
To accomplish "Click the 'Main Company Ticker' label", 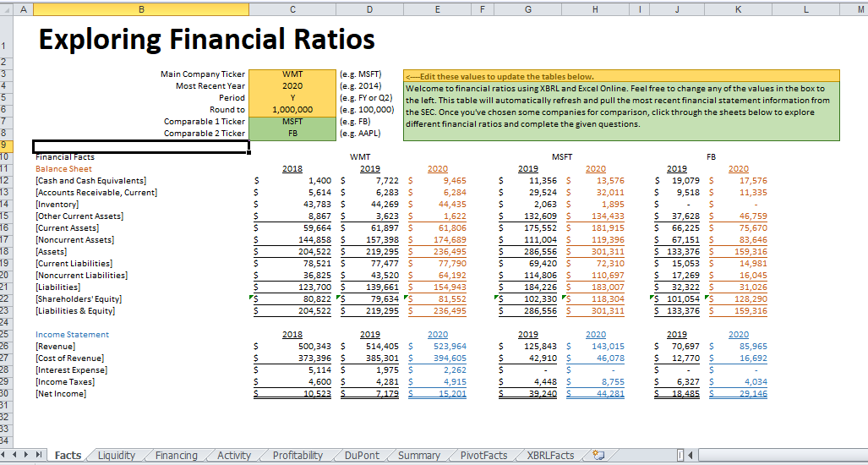I will point(203,74).
